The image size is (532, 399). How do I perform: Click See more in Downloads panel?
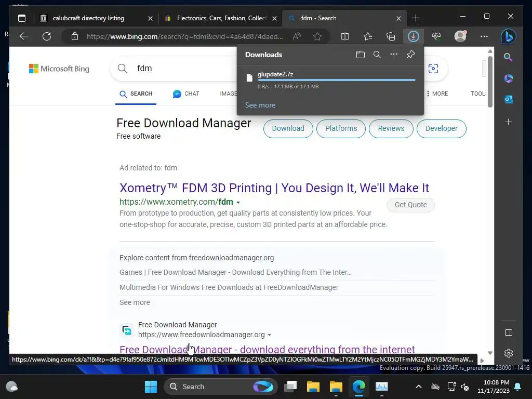[260, 105]
